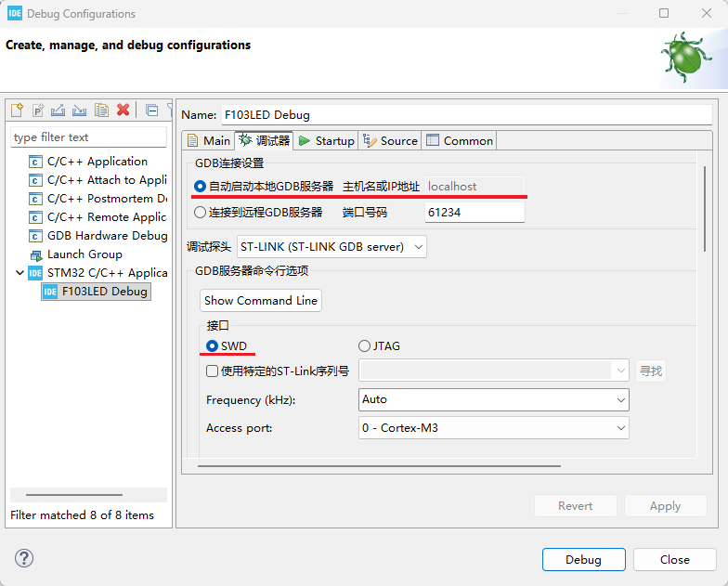The height and width of the screenshot is (586, 728).
Task: Open Access port Cortex-M3 dropdown
Action: [494, 428]
